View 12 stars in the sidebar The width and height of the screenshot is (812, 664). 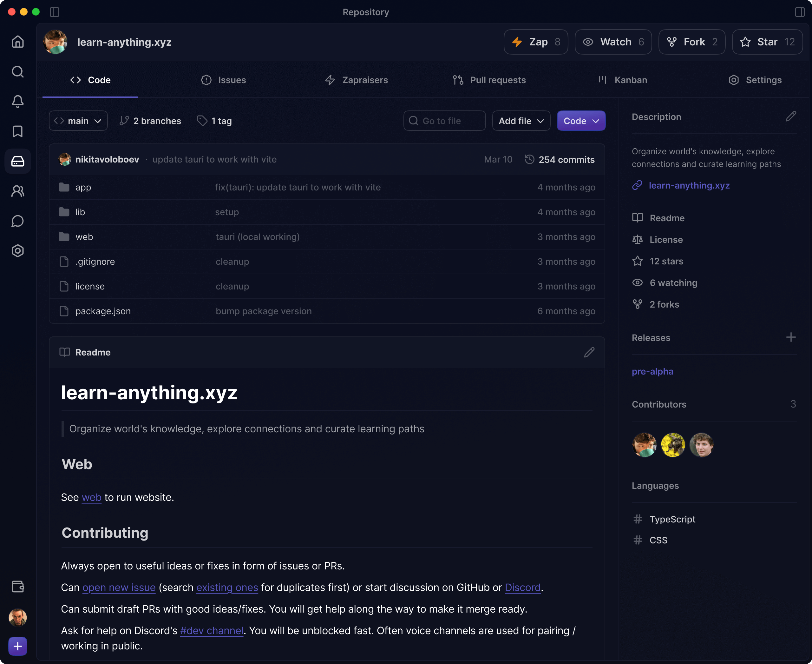click(x=658, y=261)
